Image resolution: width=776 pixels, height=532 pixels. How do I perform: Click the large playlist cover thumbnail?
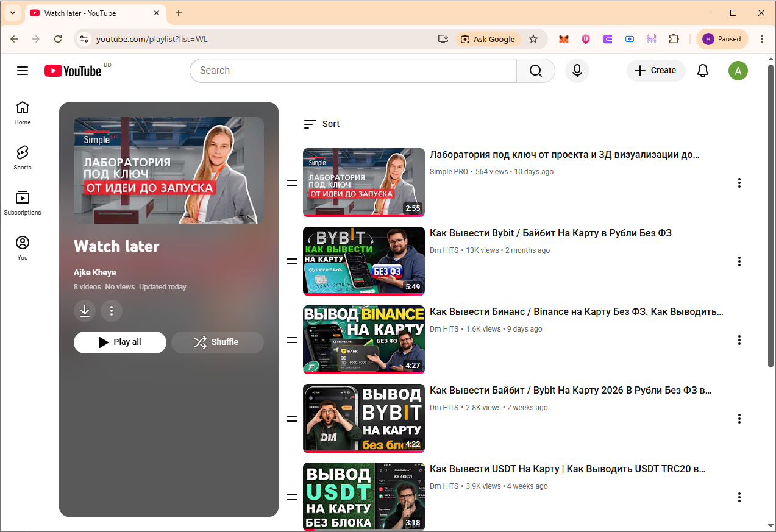coord(169,171)
